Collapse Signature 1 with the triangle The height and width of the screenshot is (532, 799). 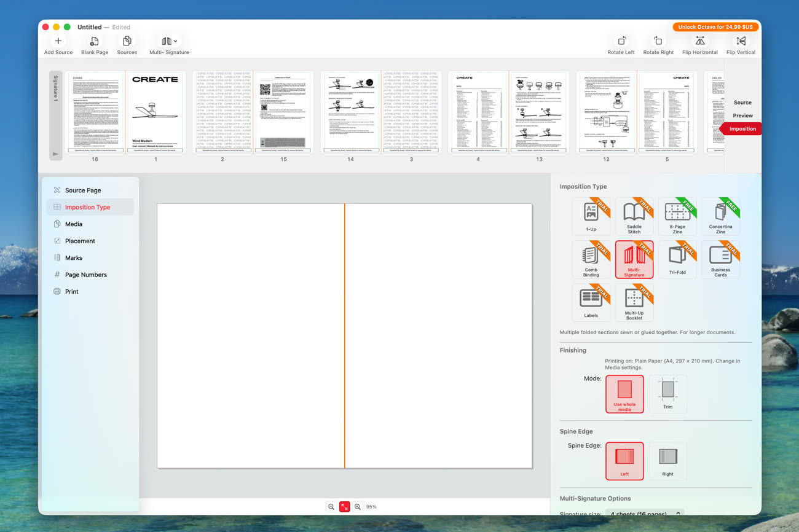tap(55, 154)
